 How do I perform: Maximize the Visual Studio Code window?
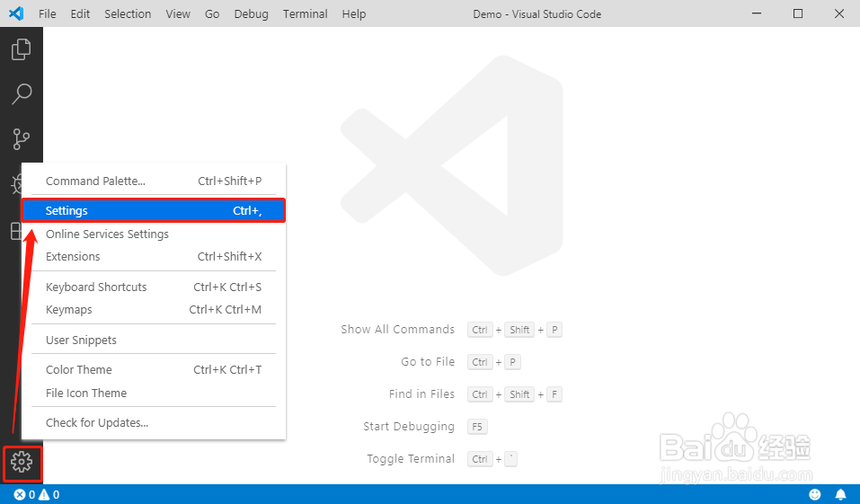(798, 13)
